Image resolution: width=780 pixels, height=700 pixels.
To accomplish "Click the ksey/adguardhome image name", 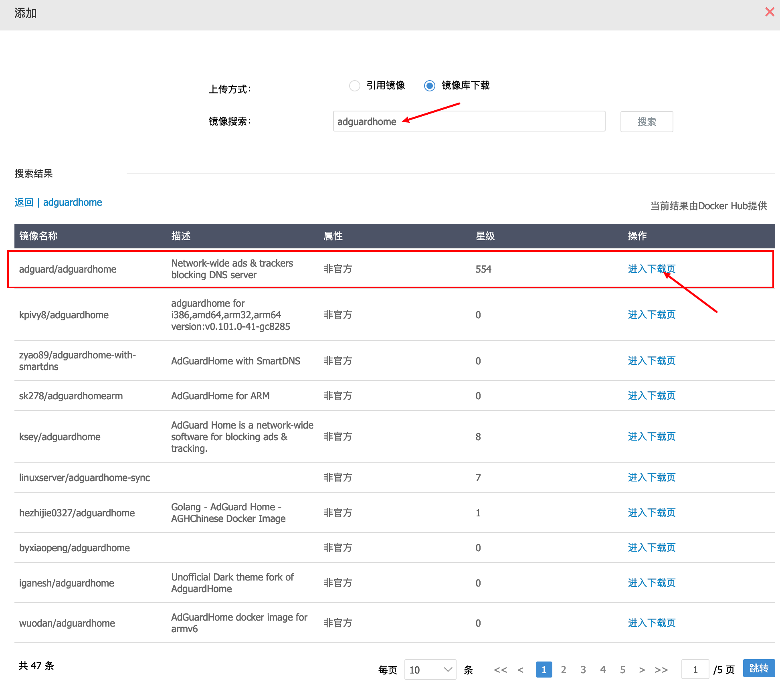I will point(60,437).
